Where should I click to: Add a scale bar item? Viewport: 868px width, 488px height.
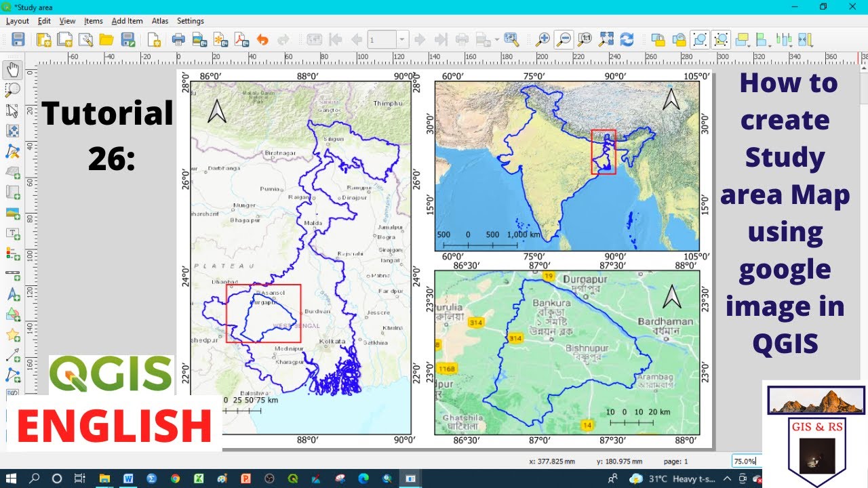12,274
